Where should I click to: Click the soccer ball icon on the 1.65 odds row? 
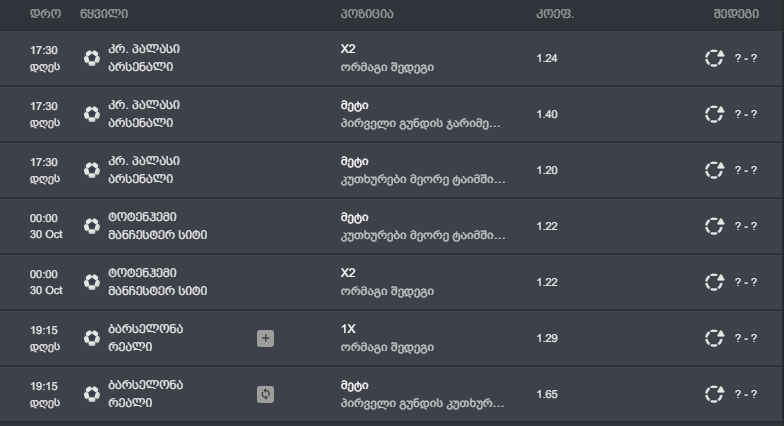pos(92,394)
